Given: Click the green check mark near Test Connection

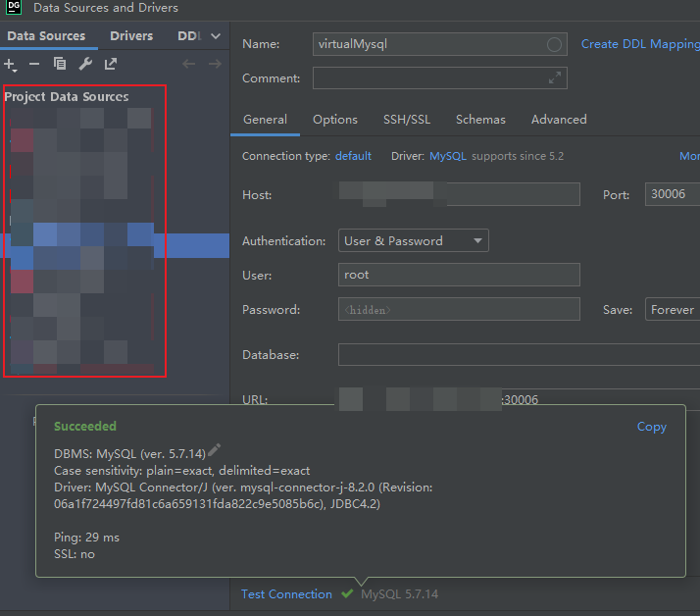Looking at the screenshot, I should tap(347, 593).
